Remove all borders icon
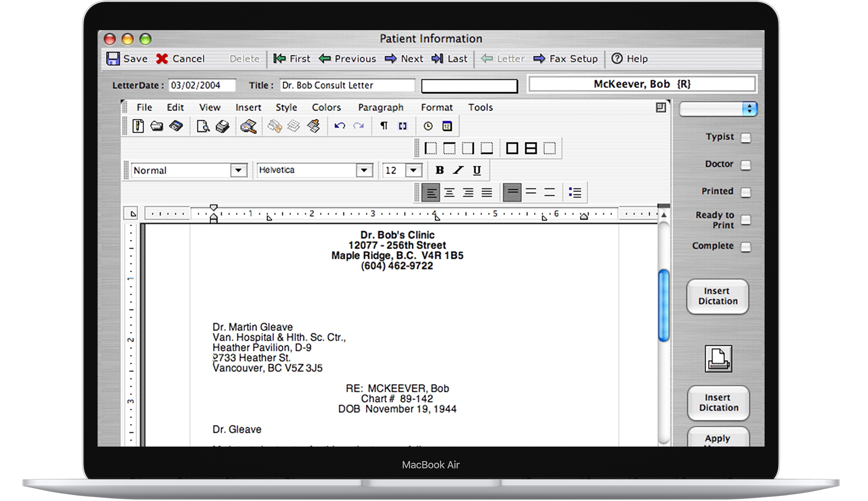Image resolution: width=868 pixels, height=501 pixels. [x=550, y=148]
